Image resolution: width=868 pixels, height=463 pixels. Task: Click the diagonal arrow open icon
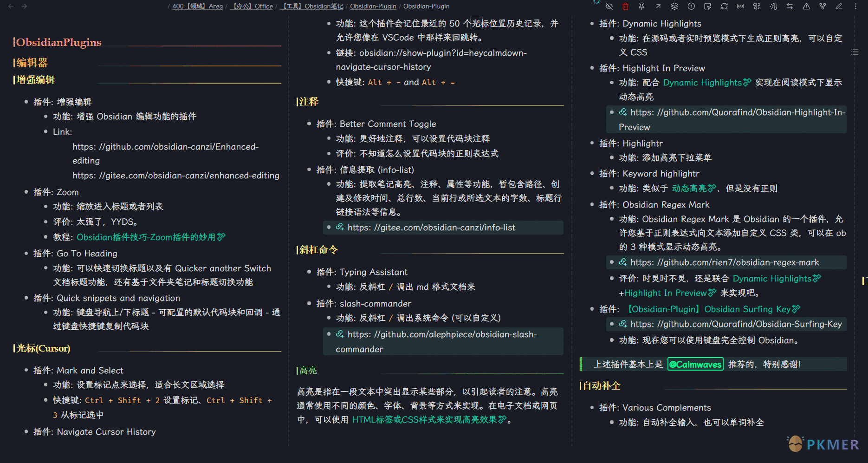pyautogui.click(x=658, y=7)
